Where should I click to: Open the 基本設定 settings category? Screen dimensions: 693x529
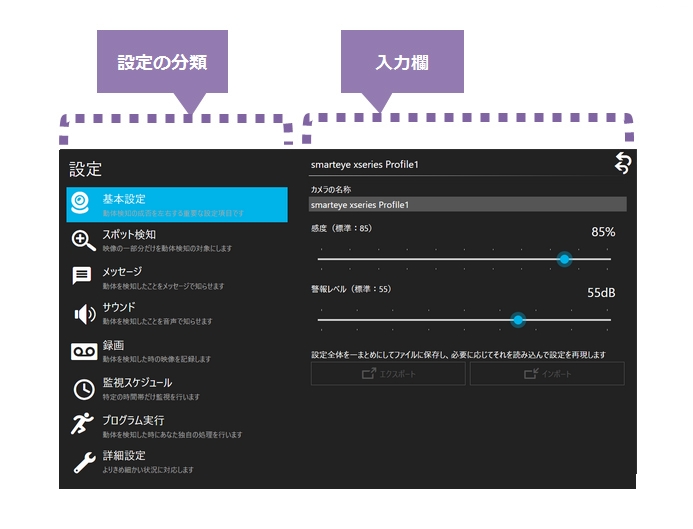tap(124, 199)
